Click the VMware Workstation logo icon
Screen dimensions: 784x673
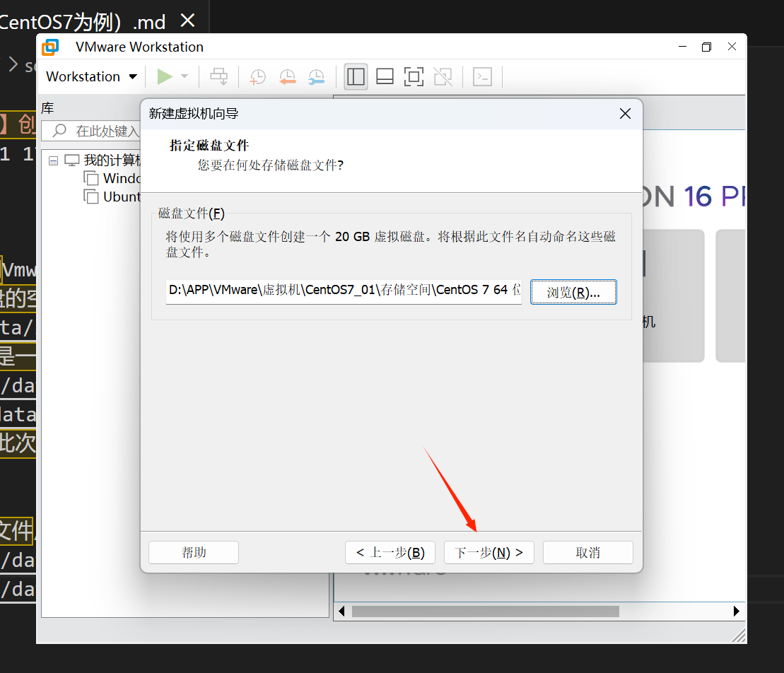[50, 47]
